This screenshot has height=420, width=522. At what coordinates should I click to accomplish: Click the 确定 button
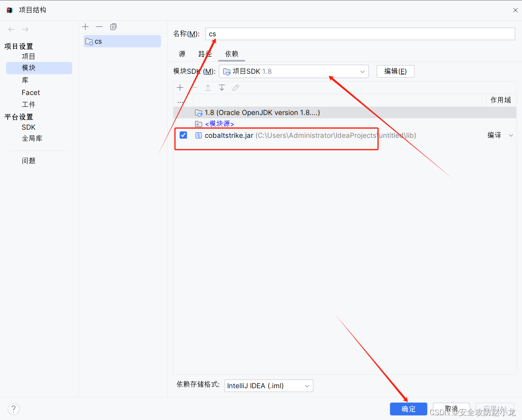[x=408, y=409]
